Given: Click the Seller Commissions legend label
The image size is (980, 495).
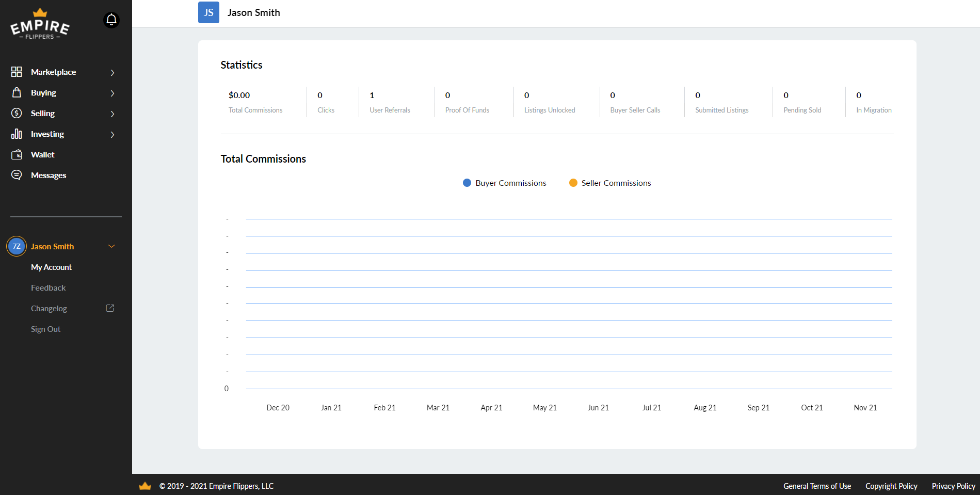Looking at the screenshot, I should (x=616, y=183).
